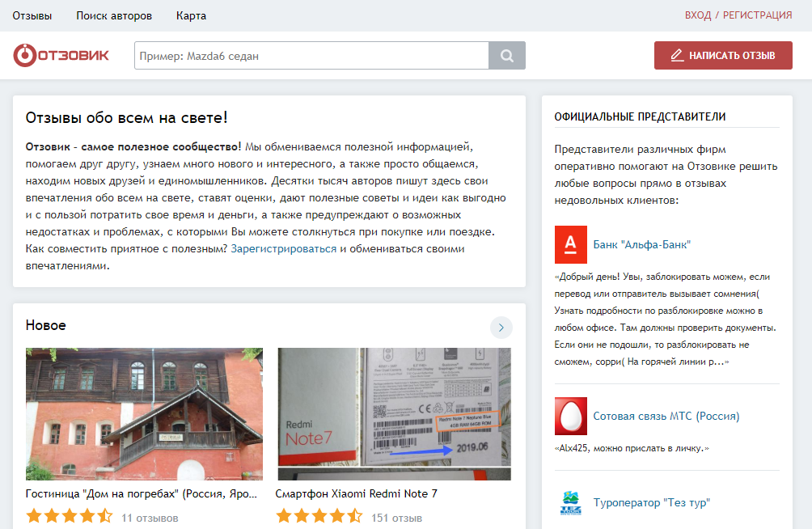Open the next carousel page arrow
This screenshot has height=529, width=812.
(501, 328)
